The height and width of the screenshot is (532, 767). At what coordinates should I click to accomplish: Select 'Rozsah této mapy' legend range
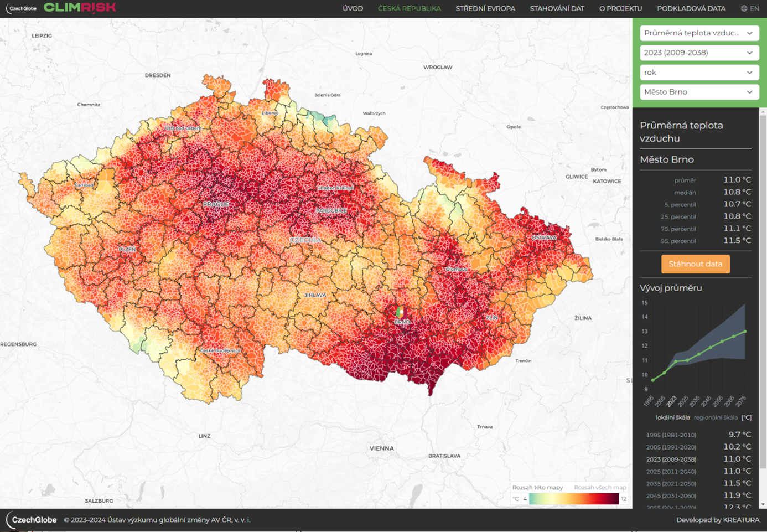[537, 488]
